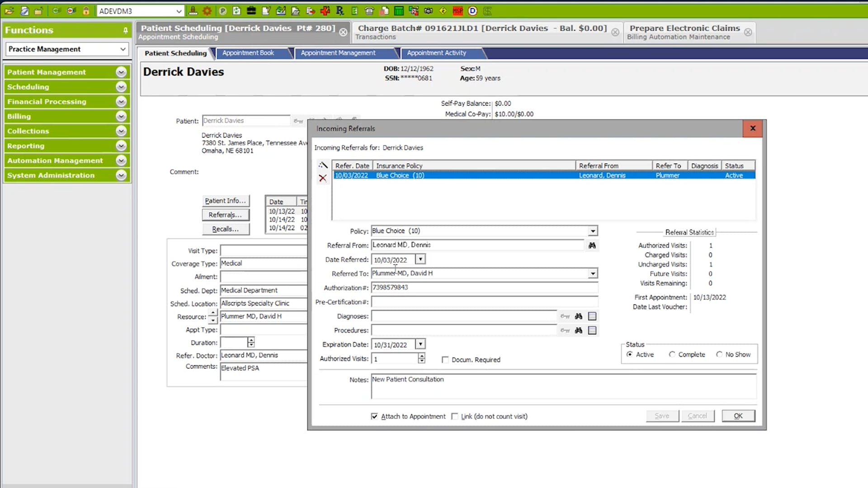Click the Rx prescription toolbar icon
868x488 pixels.
340,11
